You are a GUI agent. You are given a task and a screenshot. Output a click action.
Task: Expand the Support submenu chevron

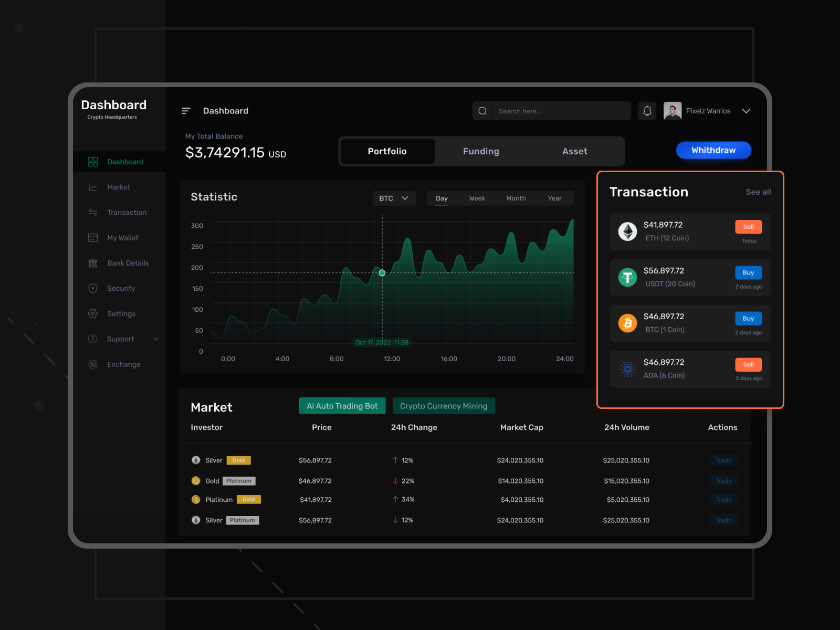click(x=156, y=339)
